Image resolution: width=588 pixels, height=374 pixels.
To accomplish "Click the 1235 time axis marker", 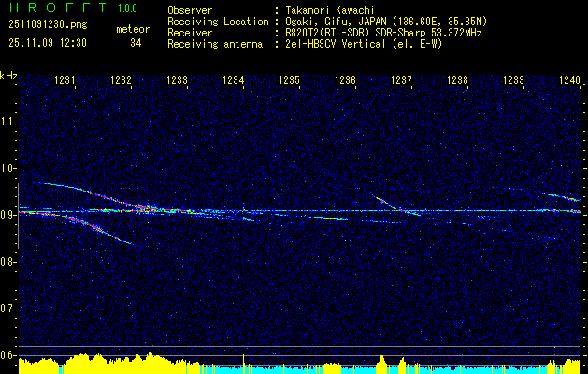I will coord(289,79).
